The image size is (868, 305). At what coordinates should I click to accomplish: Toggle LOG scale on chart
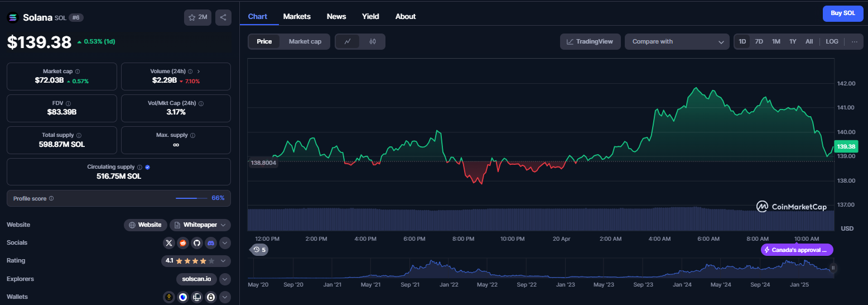point(832,41)
